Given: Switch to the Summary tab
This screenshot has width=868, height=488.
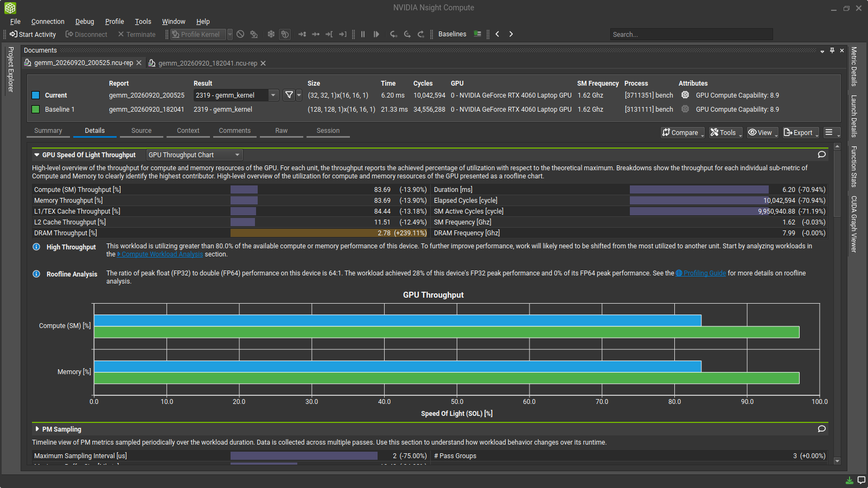Looking at the screenshot, I should click(x=48, y=131).
